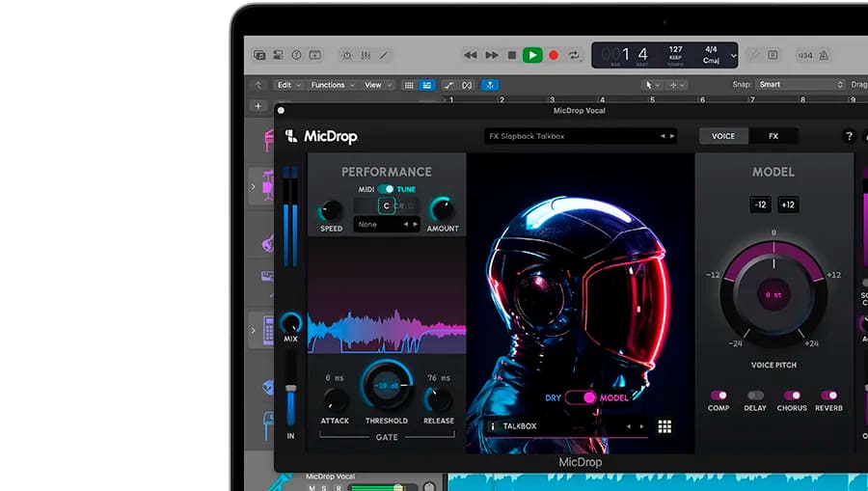Expand the drum machine track chevron
Viewport: 868px width, 491px height.
pos(254,331)
